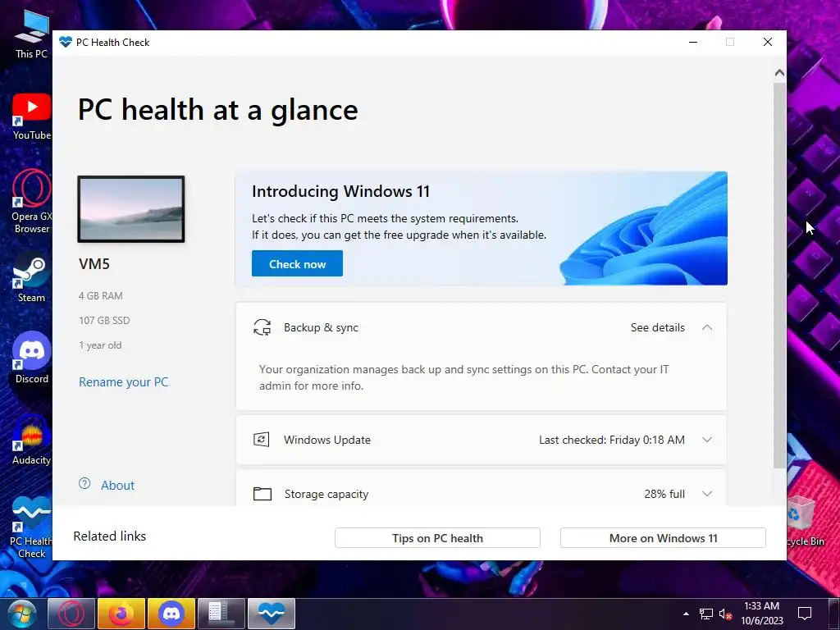Click the 1 year old text

coord(100,345)
